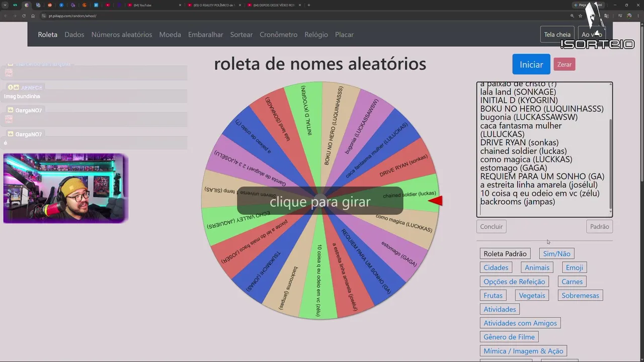Click the 'roleta de nomes aleatórios' heading
This screenshot has width=644, height=362.
coord(320,64)
